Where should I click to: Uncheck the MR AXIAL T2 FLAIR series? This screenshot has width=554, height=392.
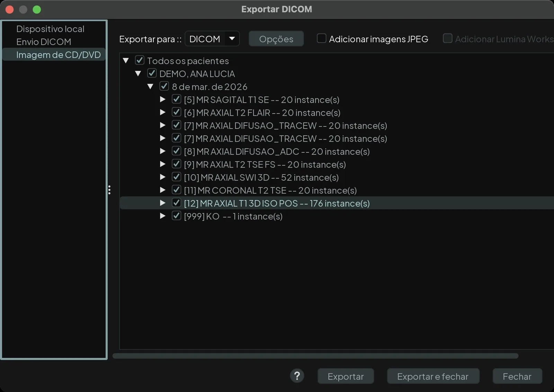[x=176, y=112]
